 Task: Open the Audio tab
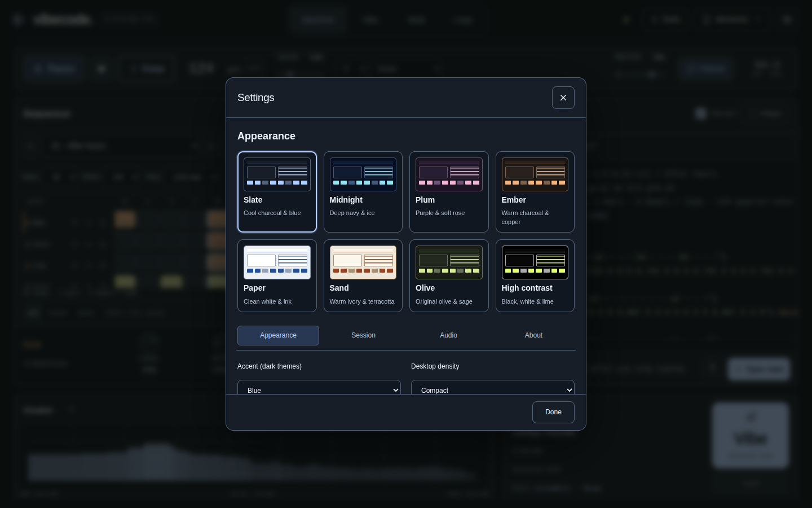tap(448, 335)
